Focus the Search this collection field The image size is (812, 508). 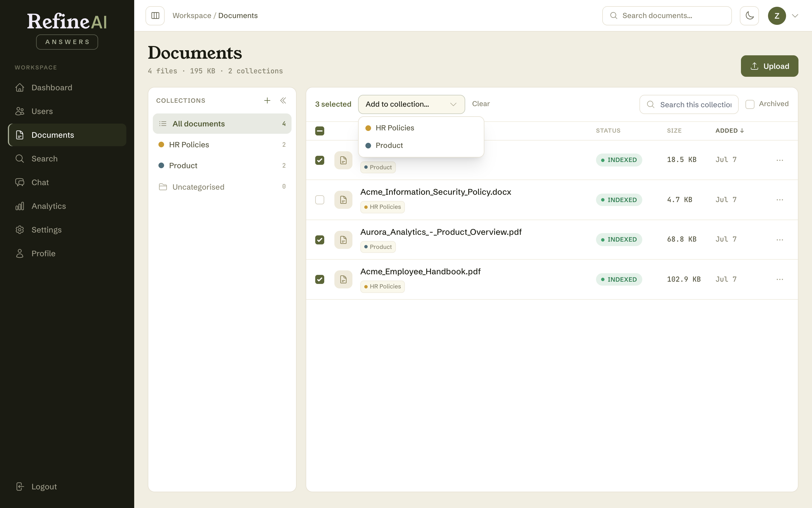pyautogui.click(x=689, y=104)
